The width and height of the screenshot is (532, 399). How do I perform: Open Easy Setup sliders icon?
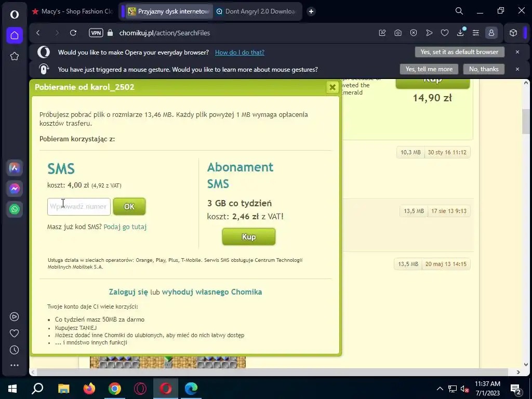(476, 33)
